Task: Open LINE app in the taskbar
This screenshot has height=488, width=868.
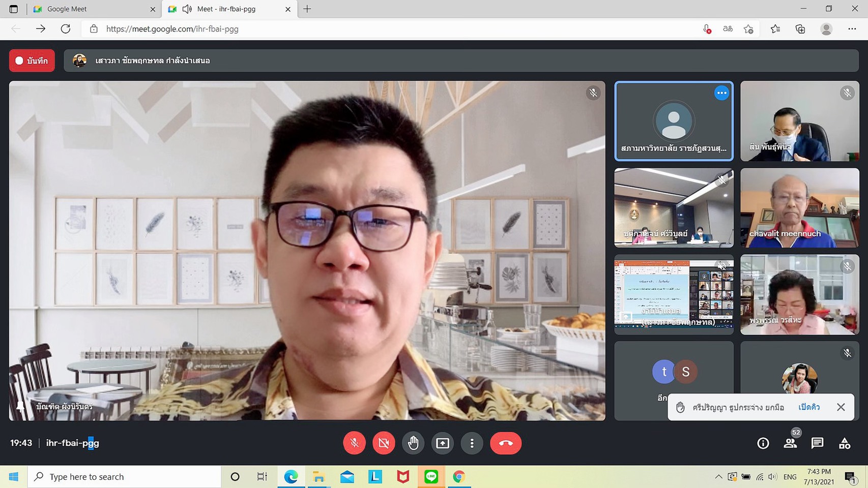Action: pyautogui.click(x=431, y=477)
